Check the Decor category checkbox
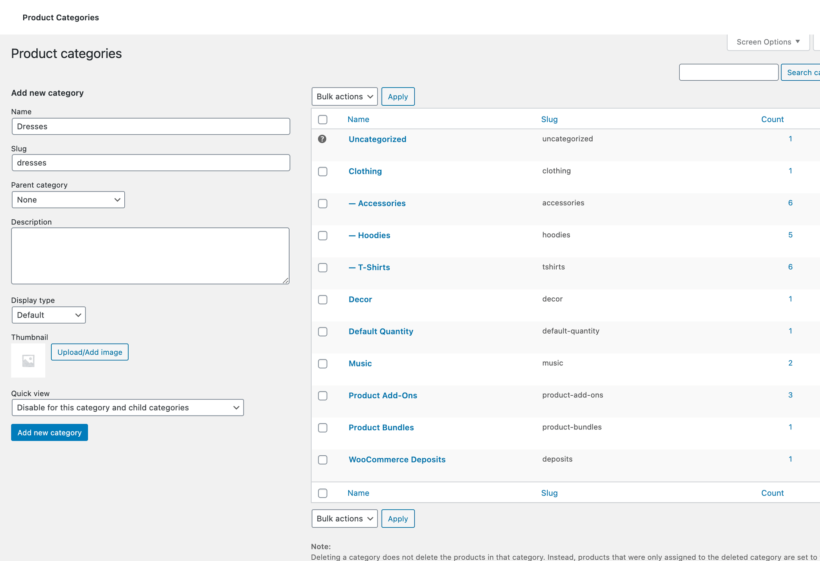 click(x=323, y=300)
